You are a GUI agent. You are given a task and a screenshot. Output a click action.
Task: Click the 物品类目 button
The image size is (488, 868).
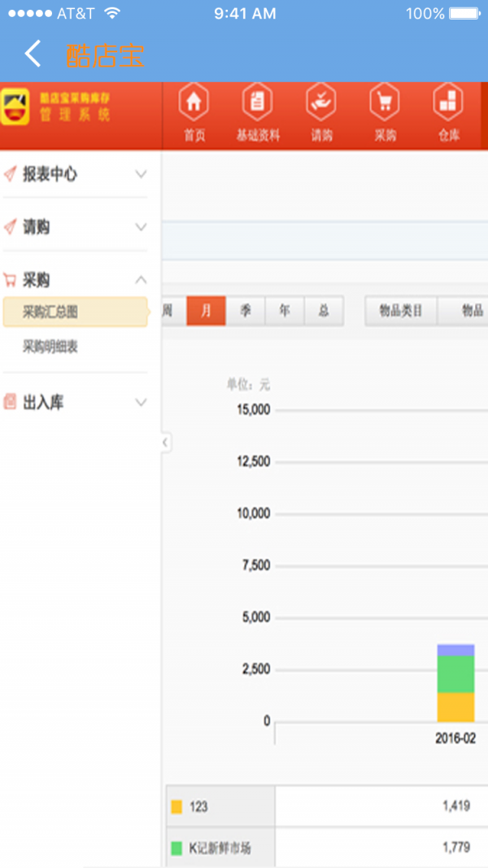point(401,311)
